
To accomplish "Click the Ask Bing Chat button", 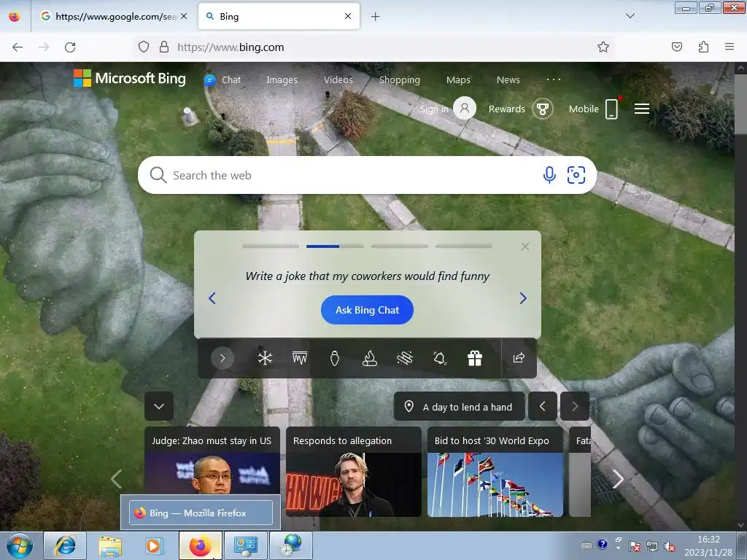I will [368, 310].
